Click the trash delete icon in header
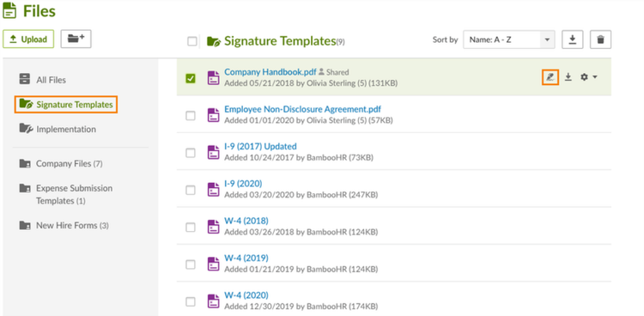Screen dimensions: 644x316 point(600,39)
